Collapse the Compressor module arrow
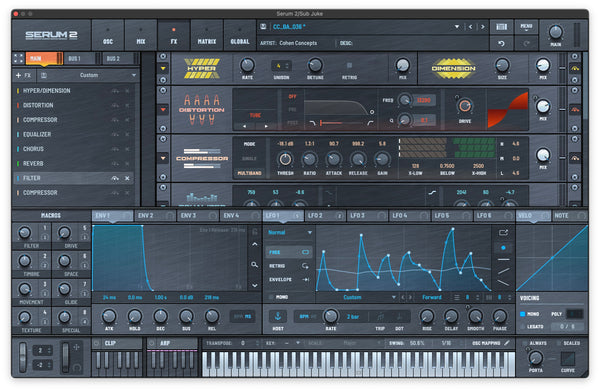 pyautogui.click(x=163, y=158)
